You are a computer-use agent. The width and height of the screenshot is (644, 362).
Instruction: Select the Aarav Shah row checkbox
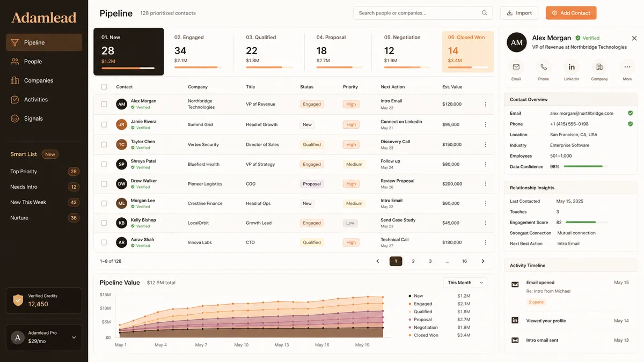click(x=104, y=242)
